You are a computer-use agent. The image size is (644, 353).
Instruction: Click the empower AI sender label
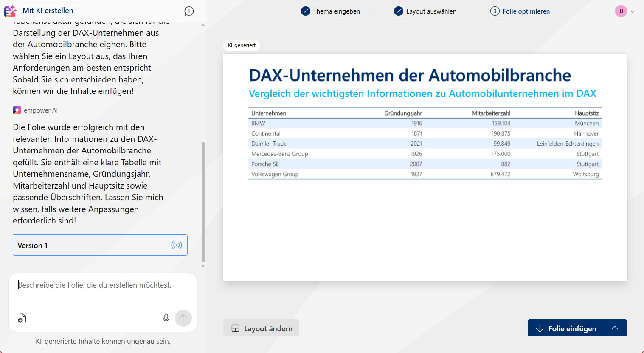[41, 110]
